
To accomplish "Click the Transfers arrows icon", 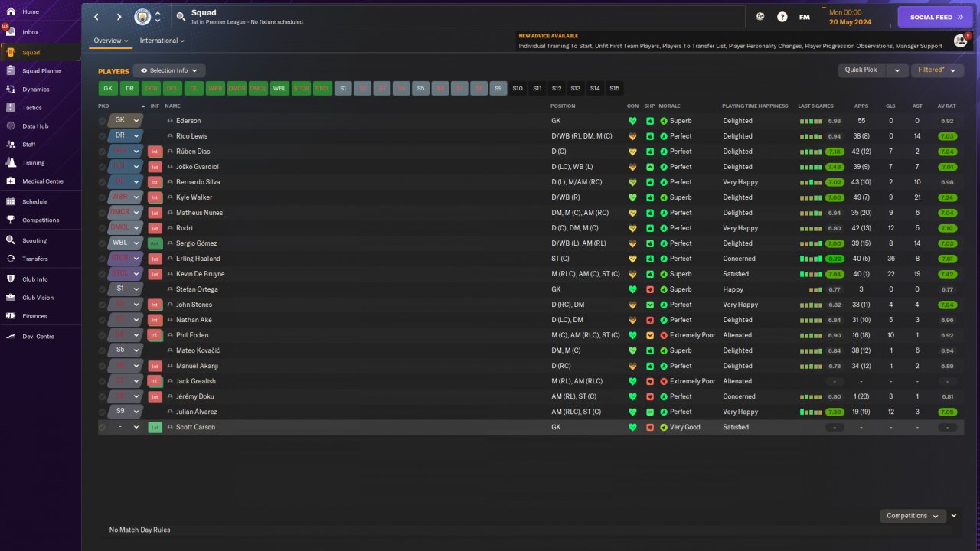I will tap(11, 259).
